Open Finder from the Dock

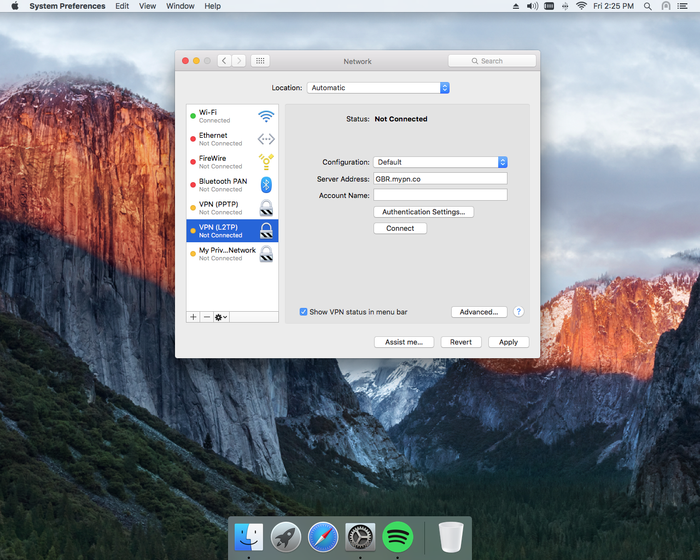pos(249,537)
